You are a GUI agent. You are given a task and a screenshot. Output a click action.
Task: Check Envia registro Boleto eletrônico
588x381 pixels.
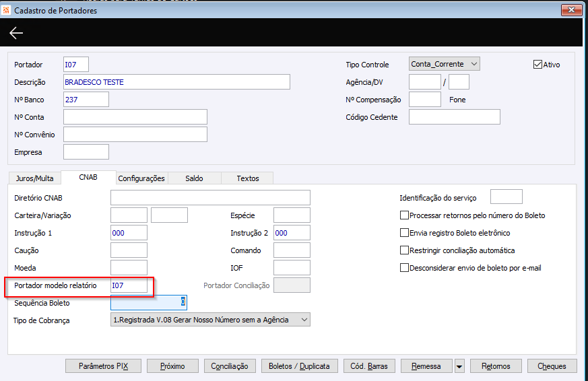[x=404, y=233]
